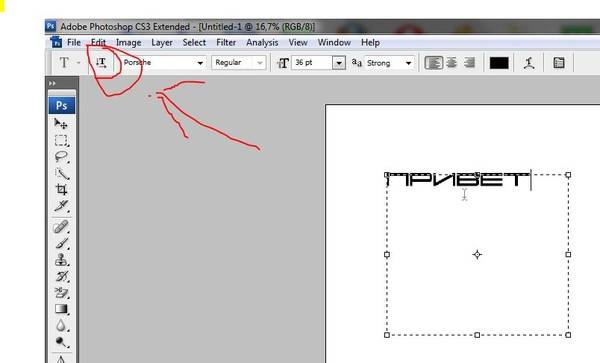This screenshot has height=363, width=600.
Task: Open the Edit menu
Action: click(98, 42)
